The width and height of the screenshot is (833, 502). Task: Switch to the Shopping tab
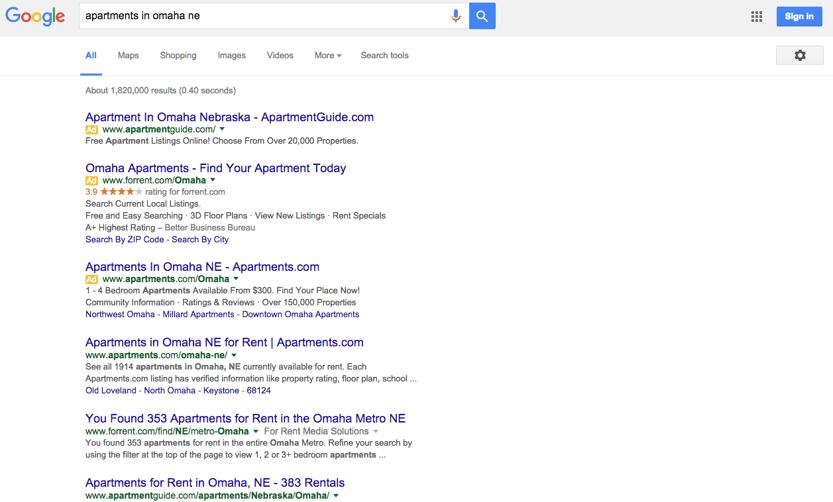[x=178, y=55]
